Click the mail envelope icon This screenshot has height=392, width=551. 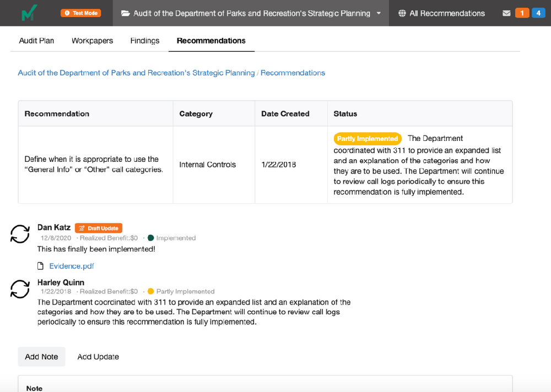coord(506,13)
